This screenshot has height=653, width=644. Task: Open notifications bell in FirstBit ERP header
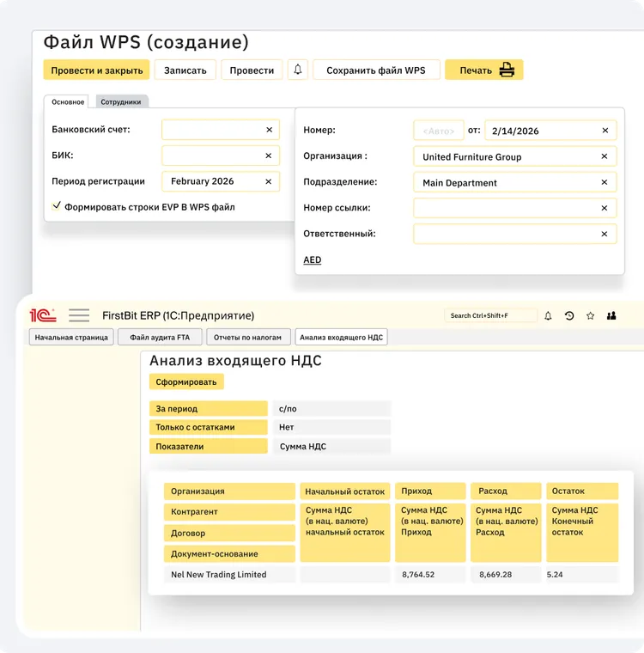pyautogui.click(x=548, y=315)
